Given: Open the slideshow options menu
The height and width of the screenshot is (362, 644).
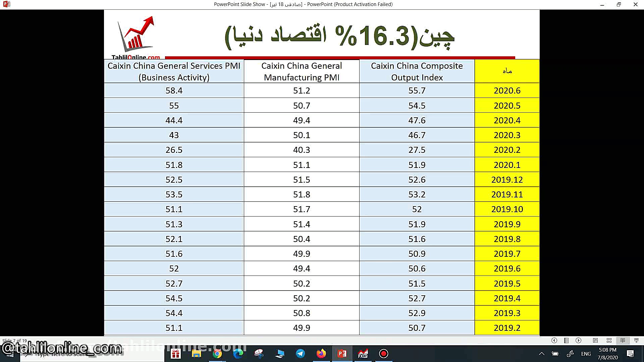Looking at the screenshot, I should point(567,341).
